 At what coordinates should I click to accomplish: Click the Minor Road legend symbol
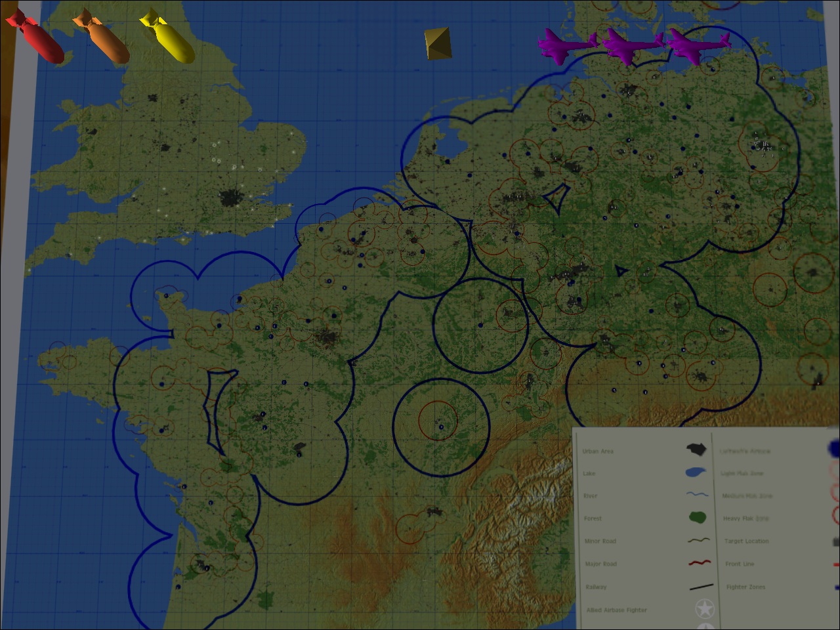698,540
